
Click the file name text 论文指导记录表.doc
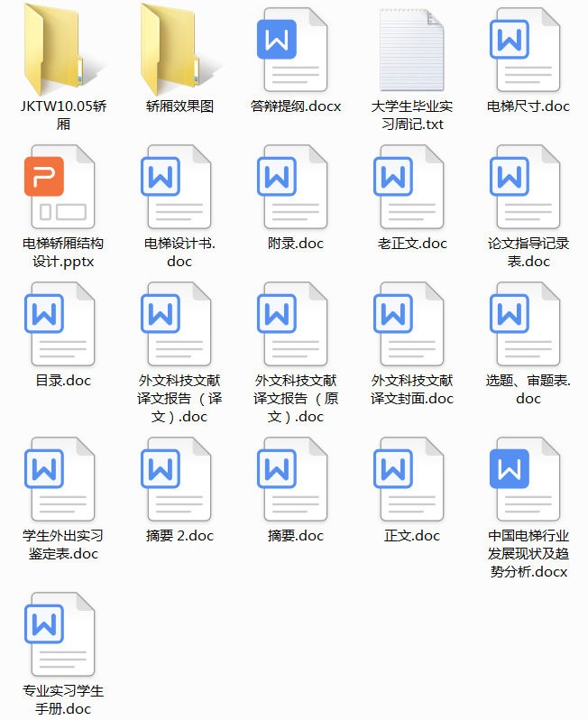528,252
